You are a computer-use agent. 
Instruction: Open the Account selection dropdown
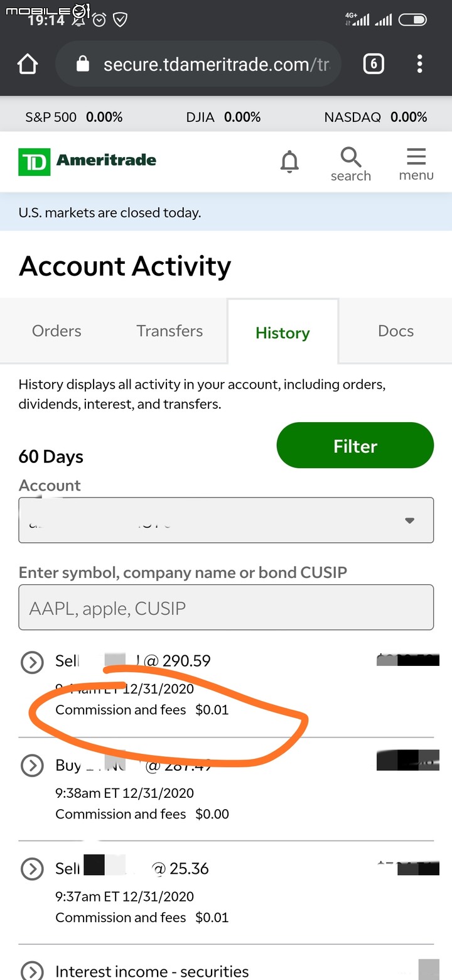click(x=226, y=520)
